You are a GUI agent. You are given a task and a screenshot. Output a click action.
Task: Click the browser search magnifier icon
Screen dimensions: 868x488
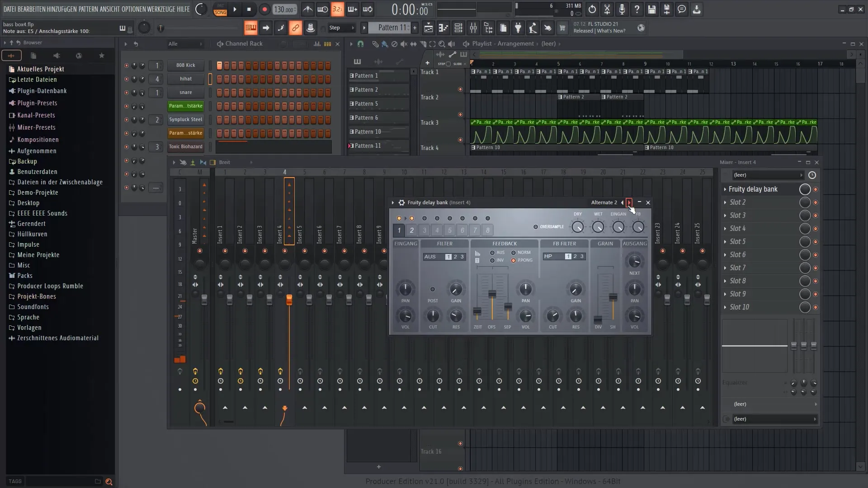(108, 482)
